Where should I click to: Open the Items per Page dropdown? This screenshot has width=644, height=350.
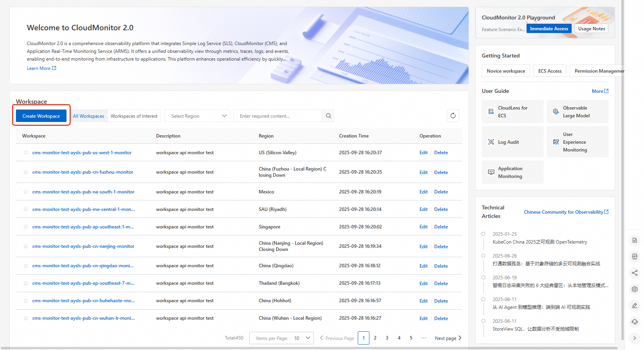[x=282, y=338]
